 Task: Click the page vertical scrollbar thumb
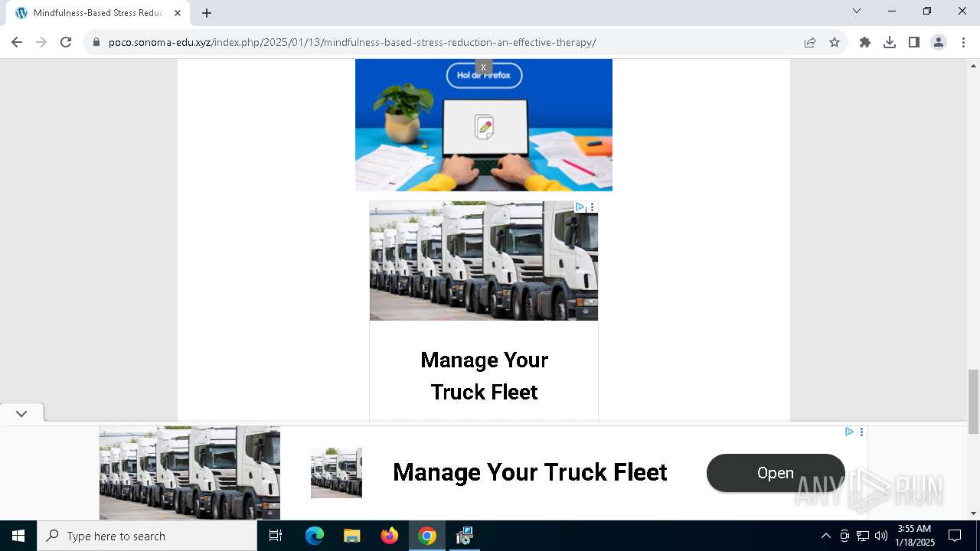[973, 401]
